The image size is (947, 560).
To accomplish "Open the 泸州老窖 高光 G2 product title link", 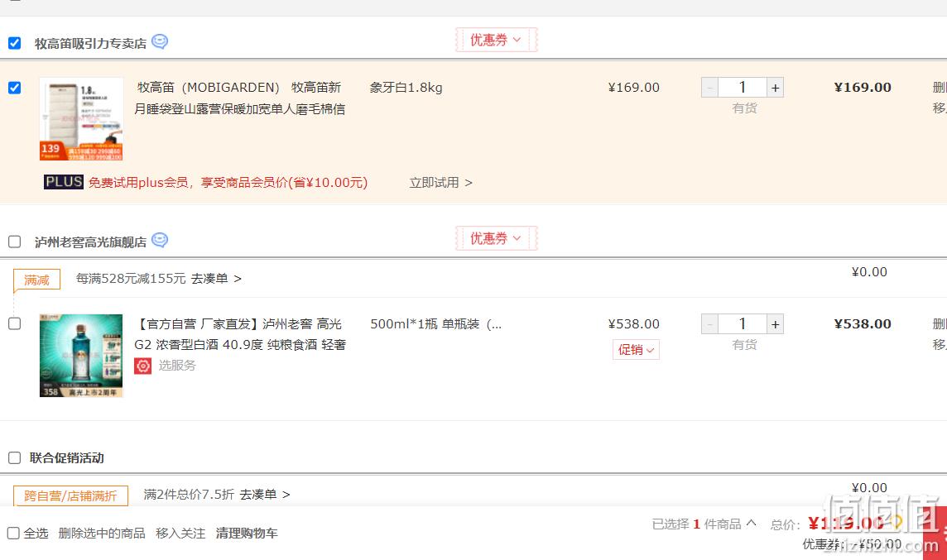I will 240,334.
